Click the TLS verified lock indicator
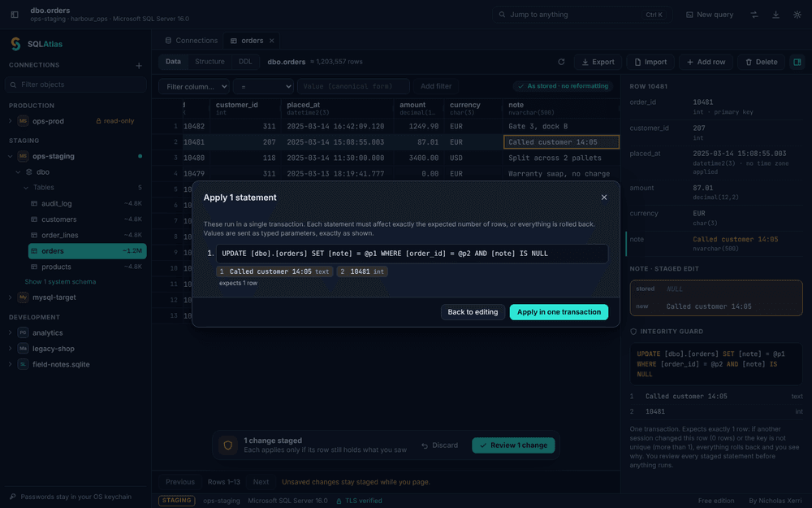Image resolution: width=812 pixels, height=508 pixels. coord(359,501)
